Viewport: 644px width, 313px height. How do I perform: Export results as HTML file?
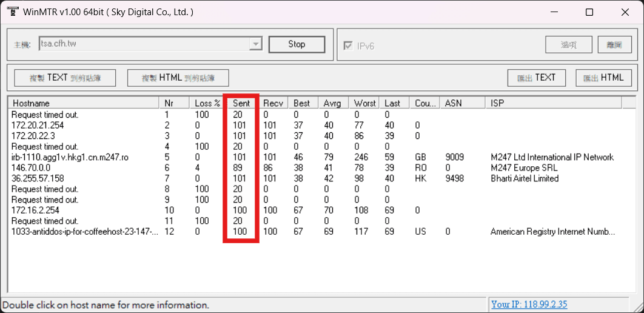(x=603, y=78)
